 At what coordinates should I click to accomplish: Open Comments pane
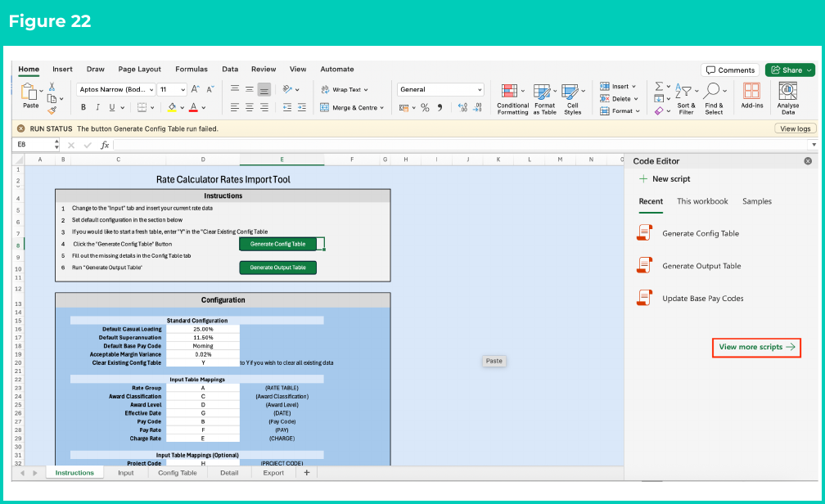coord(730,70)
